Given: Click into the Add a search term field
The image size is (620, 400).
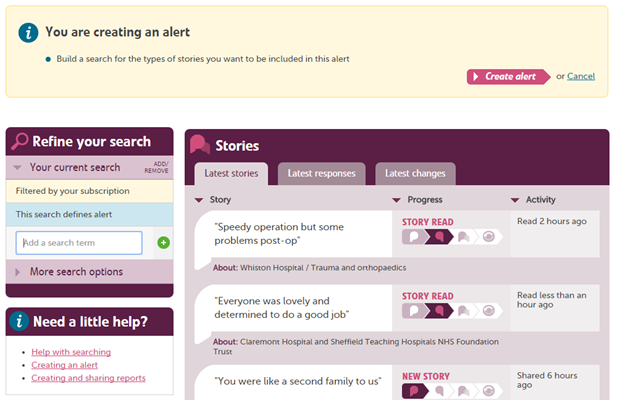Looking at the screenshot, I should click(x=79, y=243).
